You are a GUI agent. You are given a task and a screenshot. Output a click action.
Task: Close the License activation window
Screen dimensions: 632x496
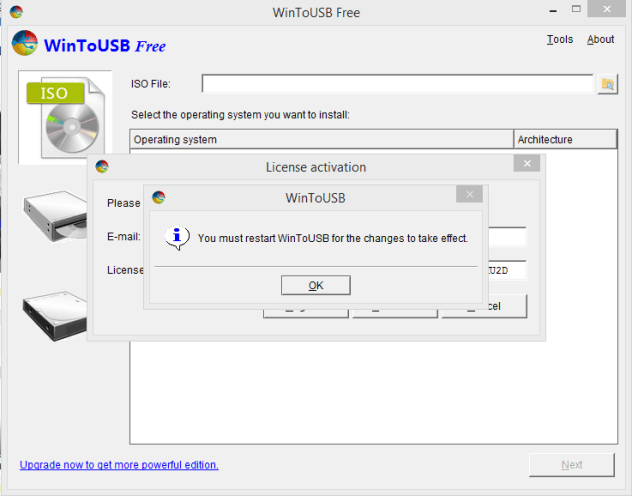click(527, 164)
